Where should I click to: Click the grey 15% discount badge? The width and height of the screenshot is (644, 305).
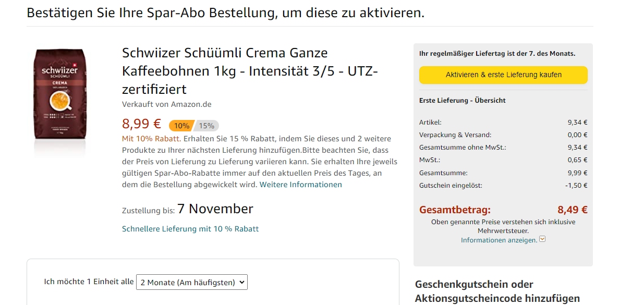click(207, 126)
